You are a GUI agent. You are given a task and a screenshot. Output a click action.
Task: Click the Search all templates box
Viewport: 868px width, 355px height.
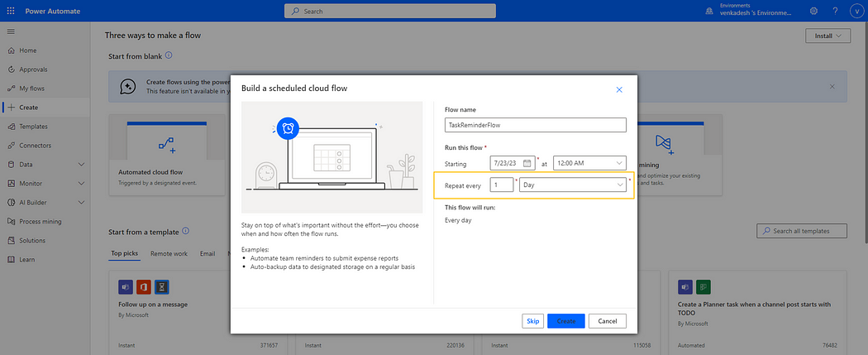coord(801,230)
